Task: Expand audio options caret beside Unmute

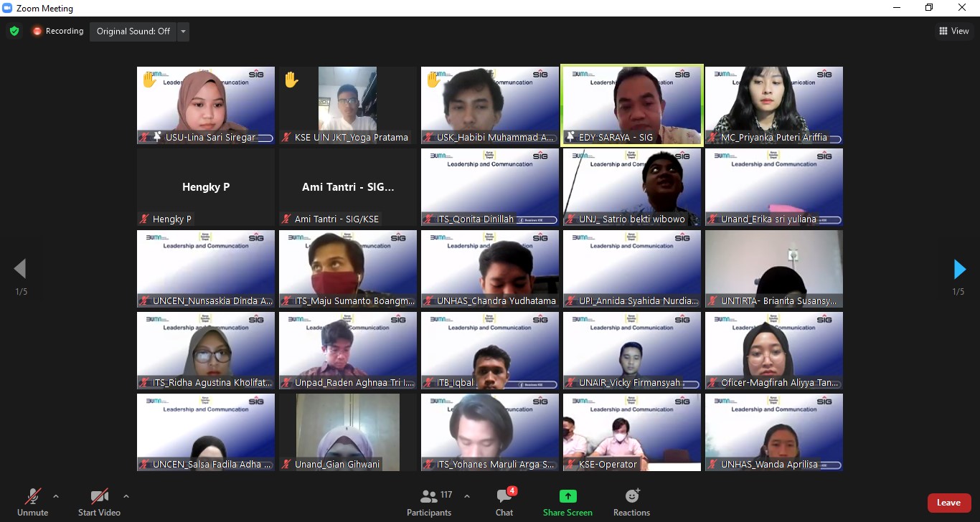Action: pyautogui.click(x=56, y=496)
